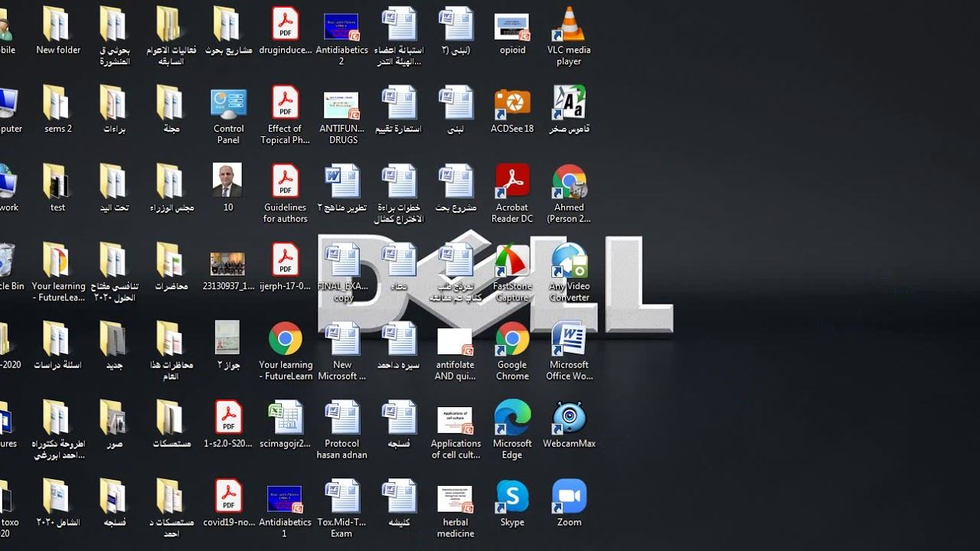Select the 1-s2.0-S20... PDF file
The height and width of the screenshot is (551, 980).
[228, 425]
